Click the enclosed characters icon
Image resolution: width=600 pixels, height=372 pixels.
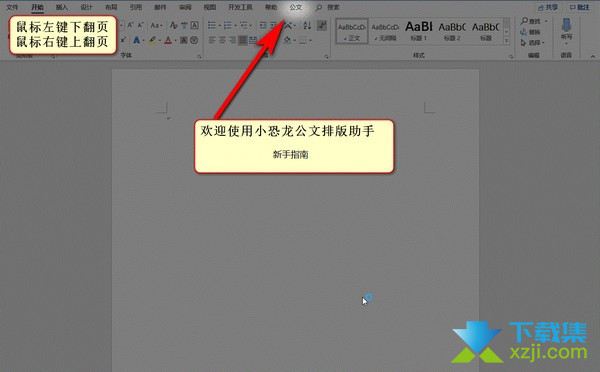point(194,40)
